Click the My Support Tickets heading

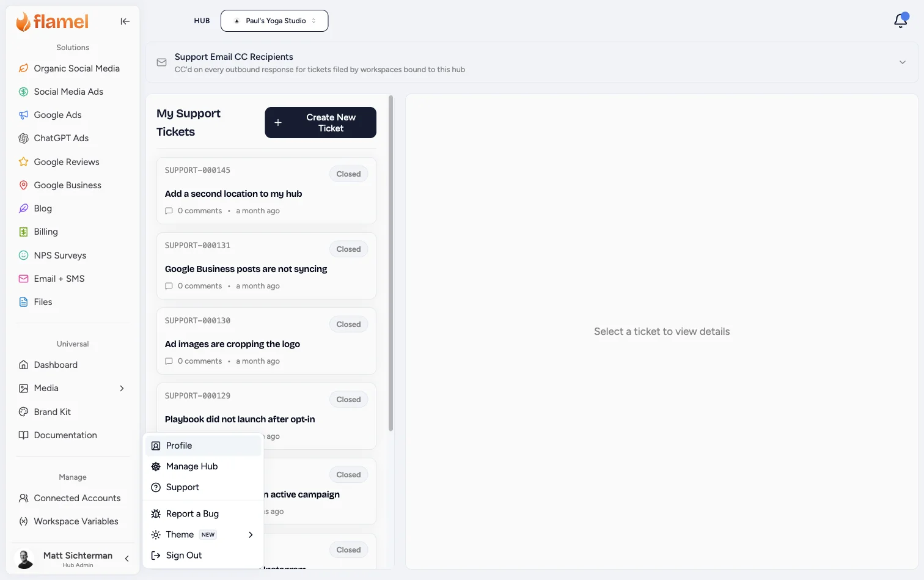pyautogui.click(x=188, y=123)
